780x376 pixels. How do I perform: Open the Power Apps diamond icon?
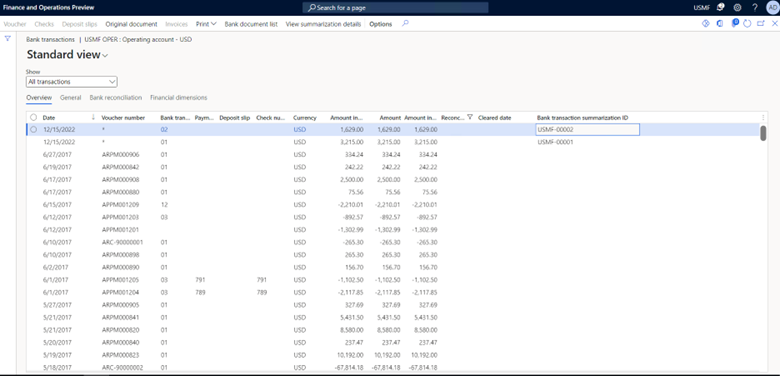pos(705,23)
